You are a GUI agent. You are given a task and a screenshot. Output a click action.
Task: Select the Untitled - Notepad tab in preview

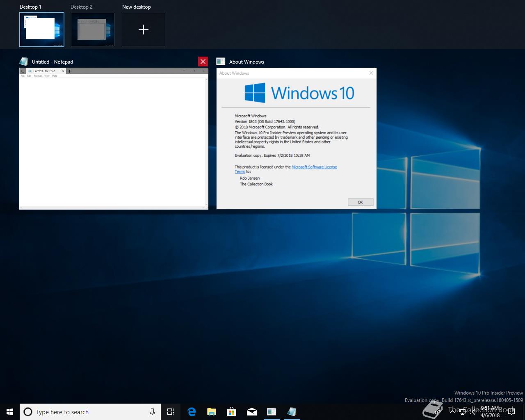[x=46, y=71]
